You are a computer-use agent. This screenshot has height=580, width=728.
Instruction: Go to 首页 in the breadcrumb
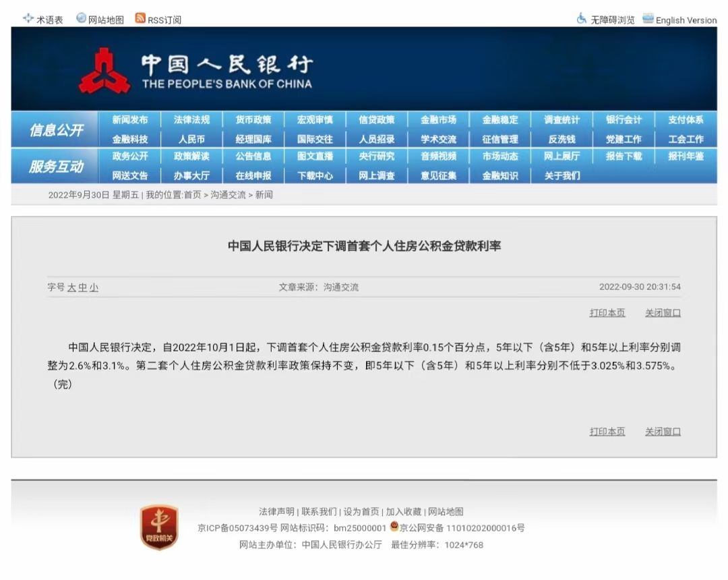tap(193, 195)
